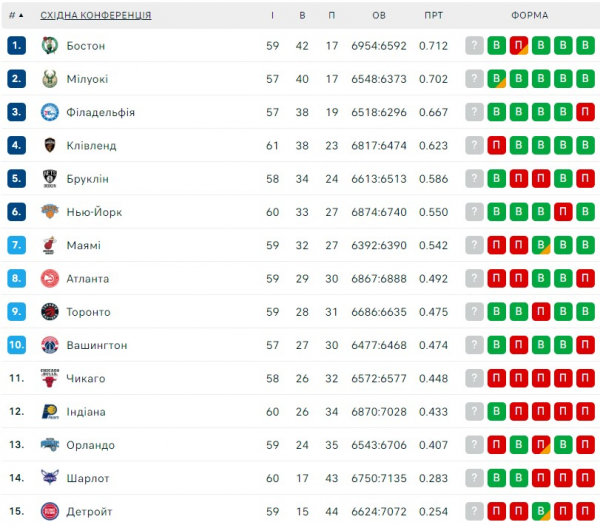Image resolution: width=600 pixels, height=525 pixels.
Task: Click the Brooklyn Nets team logo
Action: pyautogui.click(x=50, y=179)
